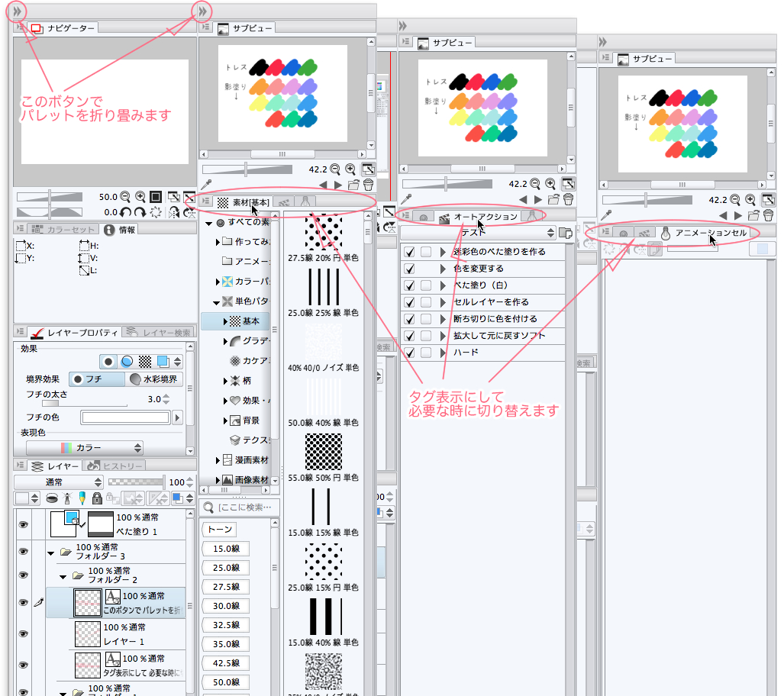Click the material search field
This screenshot has width=784, height=696.
(x=240, y=507)
